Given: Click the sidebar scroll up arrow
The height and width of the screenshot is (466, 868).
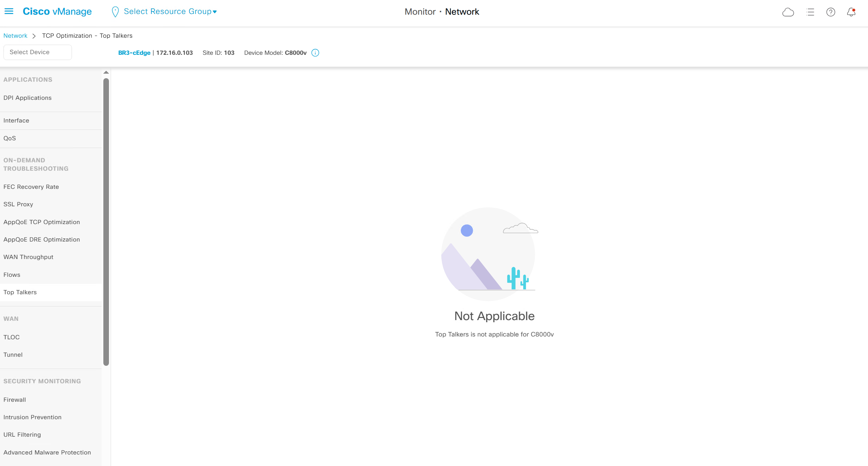Looking at the screenshot, I should pos(106,73).
